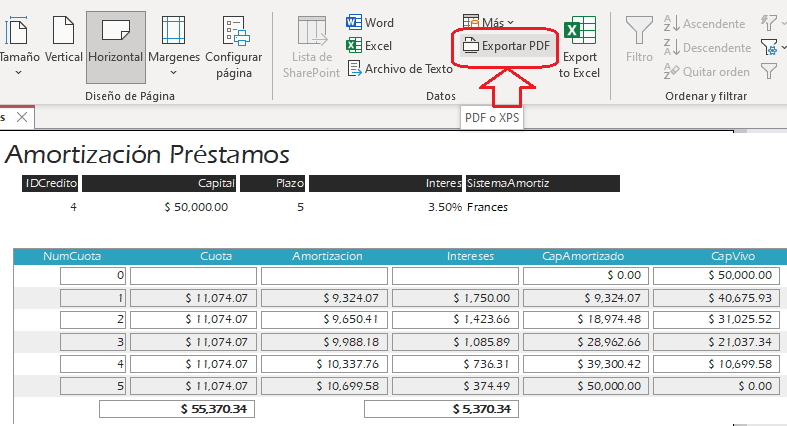Click Descendente sort button

[707, 47]
